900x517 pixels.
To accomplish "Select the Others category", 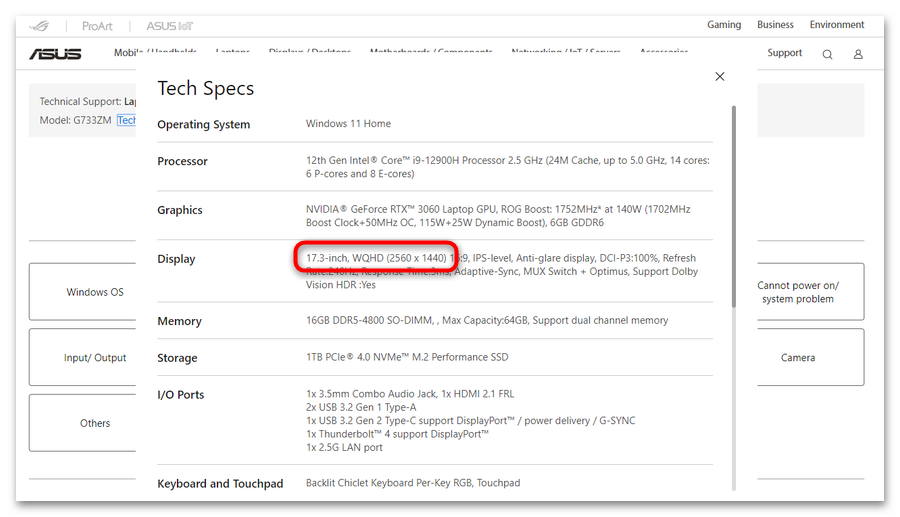I will click(83, 423).
